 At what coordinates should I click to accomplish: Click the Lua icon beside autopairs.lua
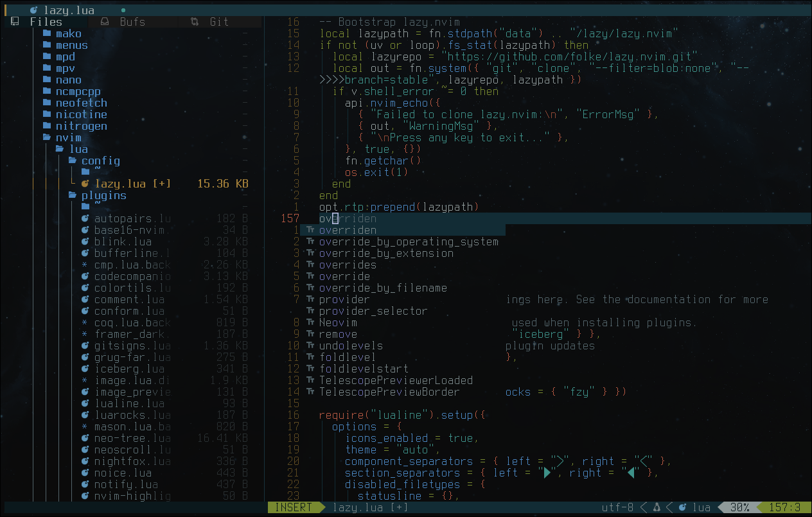[x=85, y=219]
